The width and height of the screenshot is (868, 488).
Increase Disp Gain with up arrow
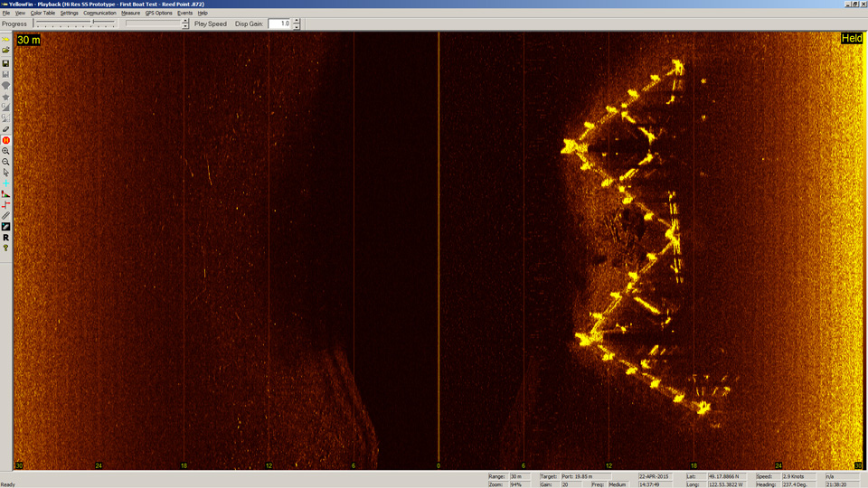pyautogui.click(x=297, y=21)
